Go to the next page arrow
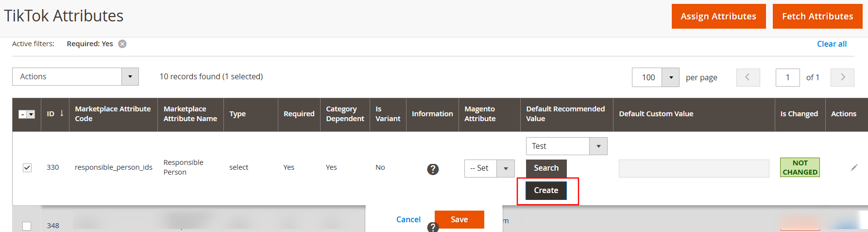 point(842,77)
